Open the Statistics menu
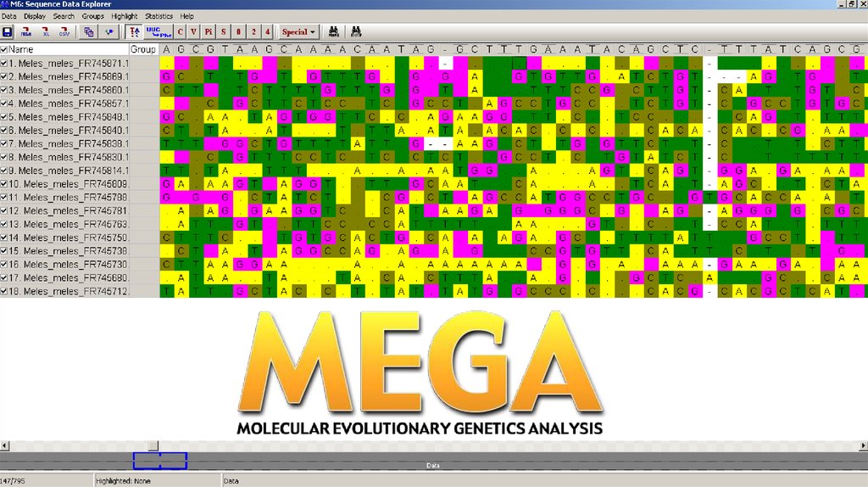This screenshot has height=487, width=868. (x=159, y=16)
